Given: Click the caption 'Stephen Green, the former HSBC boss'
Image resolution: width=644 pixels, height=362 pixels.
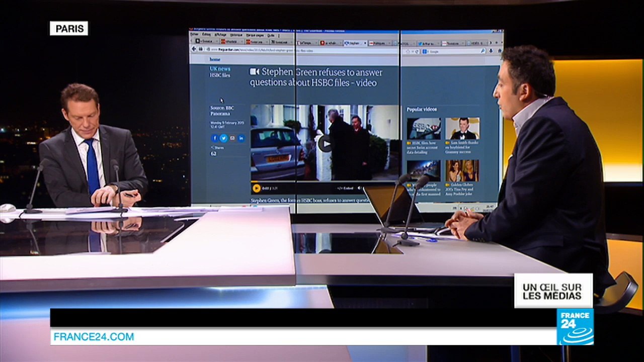Looking at the screenshot, I should [x=287, y=200].
